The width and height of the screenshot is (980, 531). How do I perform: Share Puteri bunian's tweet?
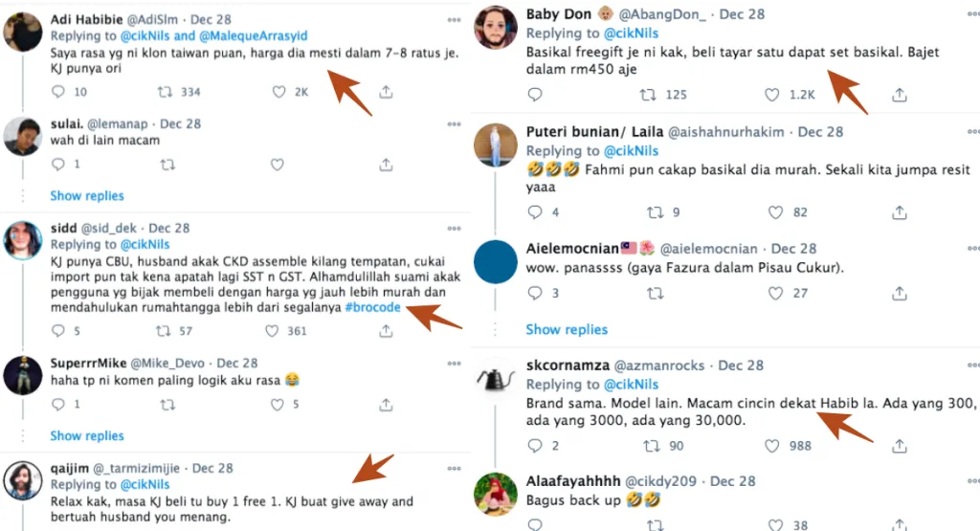click(899, 212)
